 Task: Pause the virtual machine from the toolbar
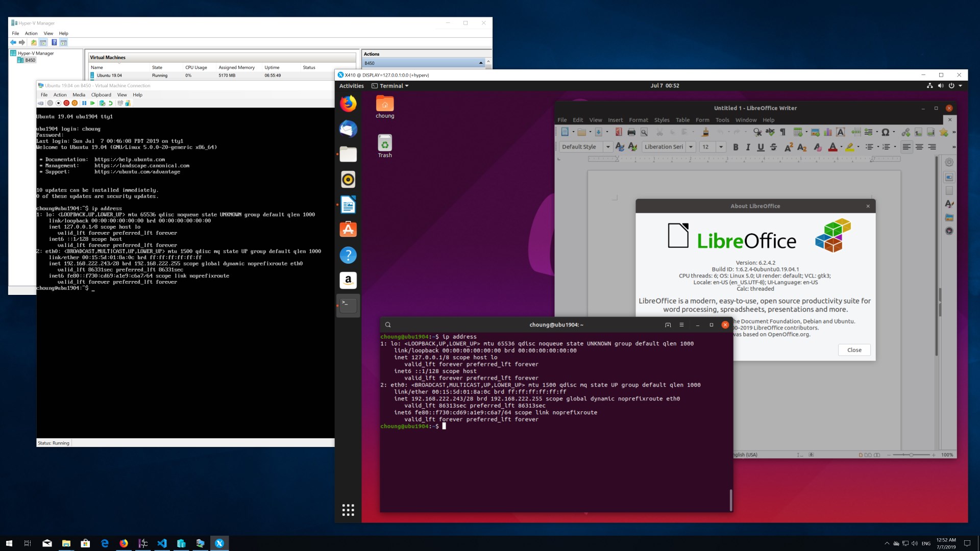[x=84, y=103]
